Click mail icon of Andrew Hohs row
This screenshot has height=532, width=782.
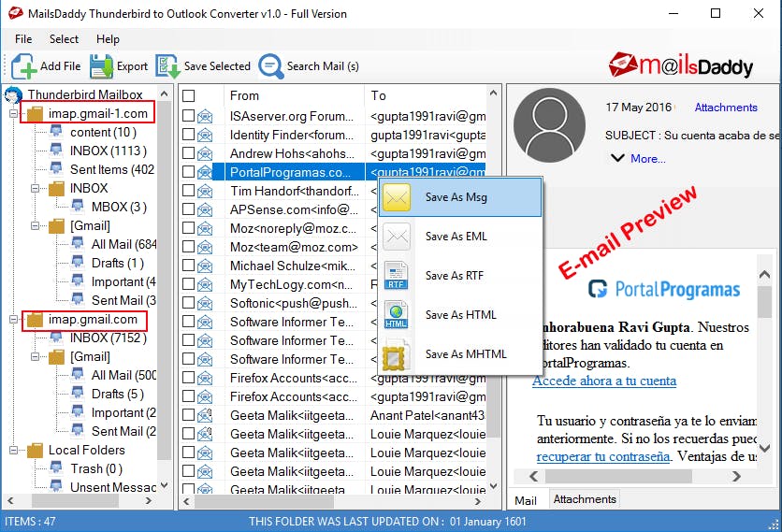pyautogui.click(x=205, y=154)
